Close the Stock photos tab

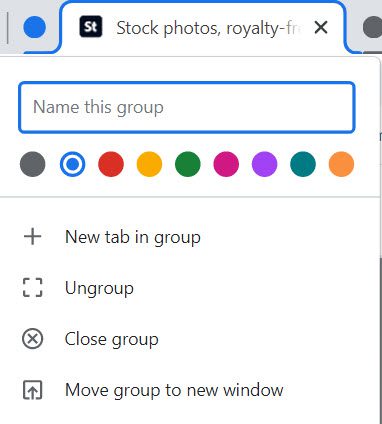(x=321, y=28)
